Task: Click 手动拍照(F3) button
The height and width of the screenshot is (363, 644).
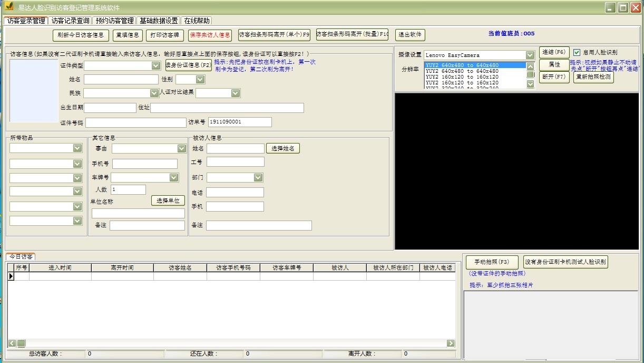Action: 492,262
